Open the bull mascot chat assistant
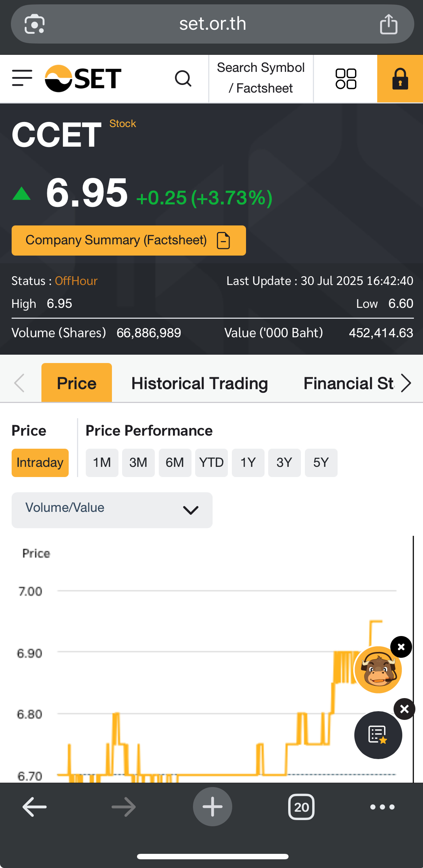423x868 pixels. (378, 669)
